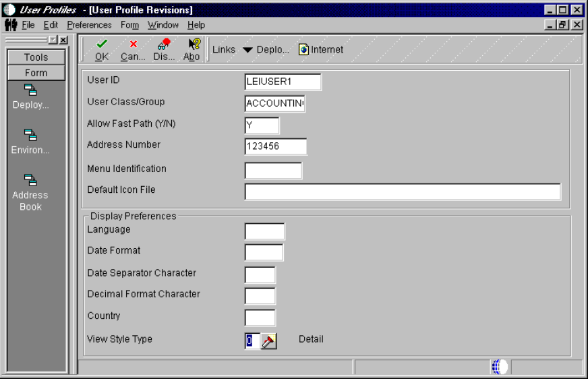The width and height of the screenshot is (588, 379).
Task: Click the Links toolbar label
Action: [224, 49]
